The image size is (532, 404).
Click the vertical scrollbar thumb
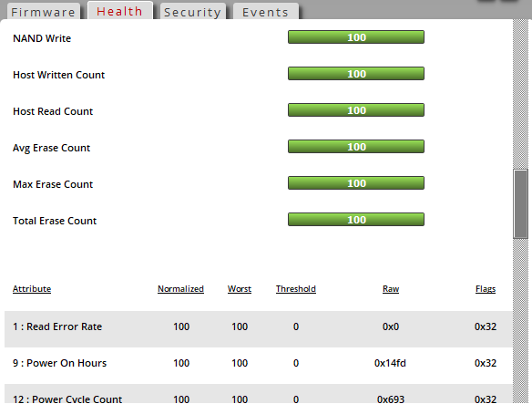(x=520, y=204)
